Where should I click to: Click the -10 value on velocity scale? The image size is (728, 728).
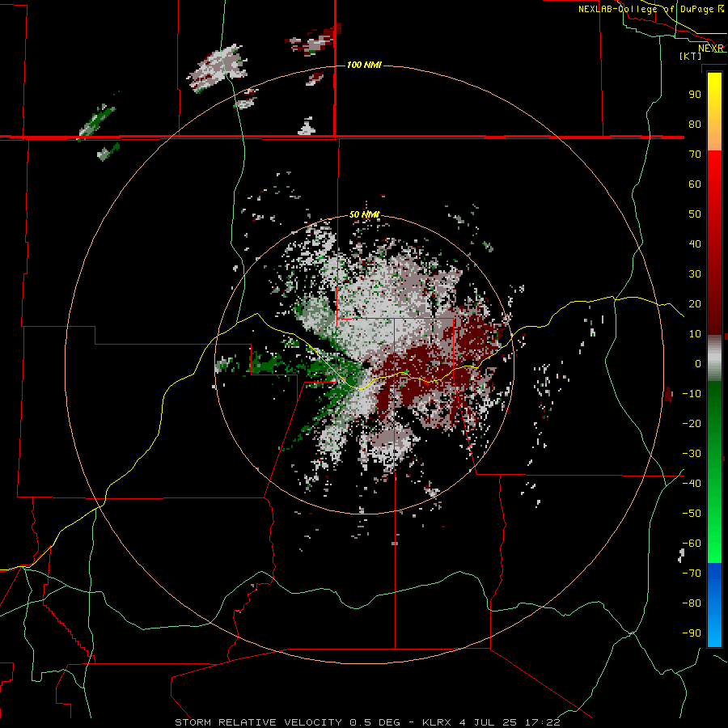point(692,394)
